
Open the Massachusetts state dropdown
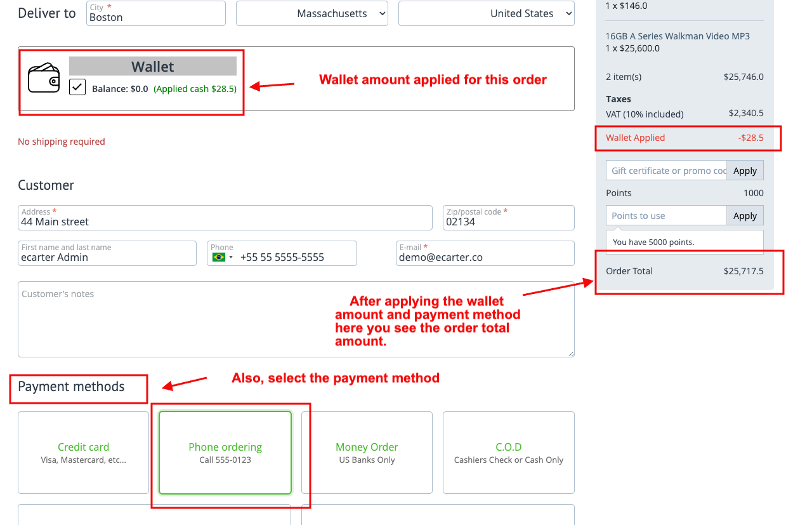311,13
